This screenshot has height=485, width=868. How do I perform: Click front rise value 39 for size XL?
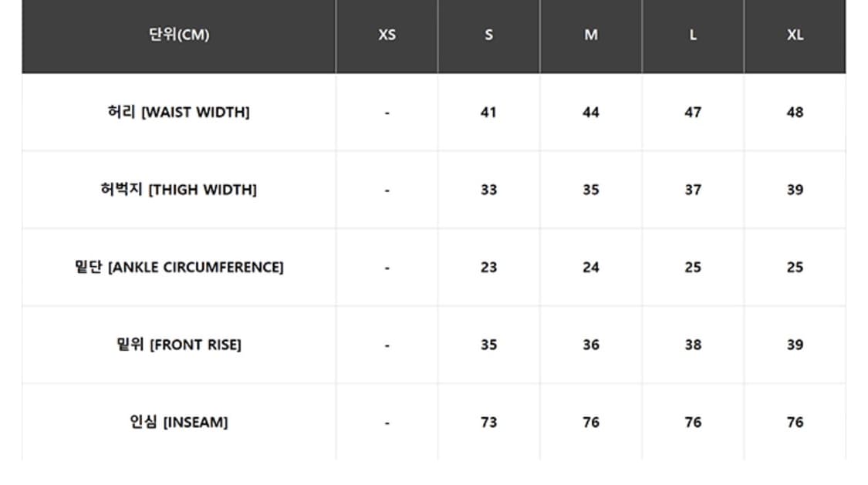point(795,345)
